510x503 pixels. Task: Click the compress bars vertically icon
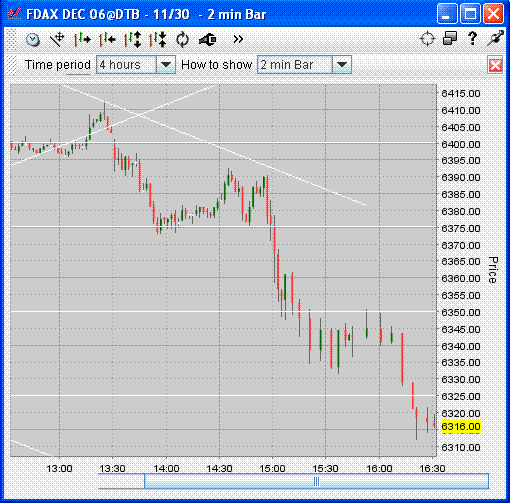click(x=158, y=40)
